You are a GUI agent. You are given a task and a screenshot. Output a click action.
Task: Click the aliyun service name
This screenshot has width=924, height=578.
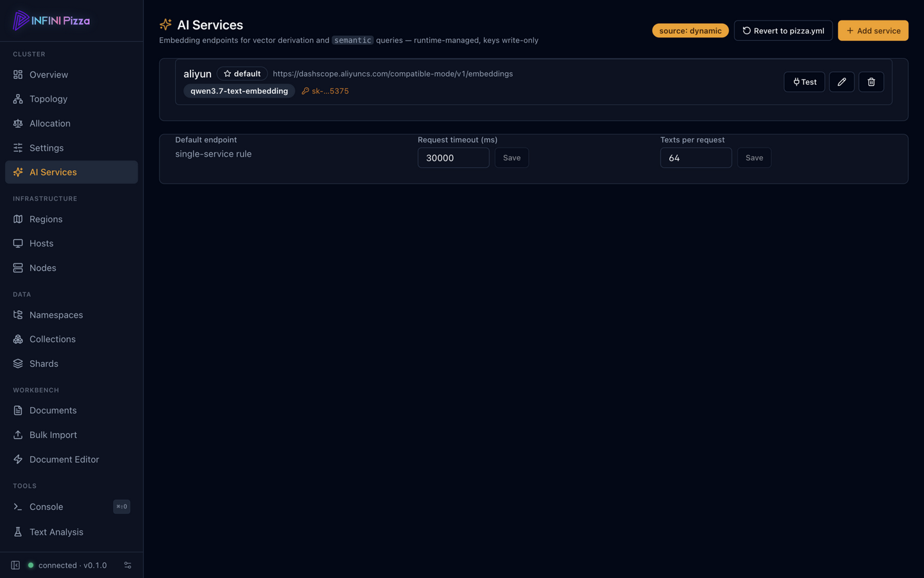198,74
